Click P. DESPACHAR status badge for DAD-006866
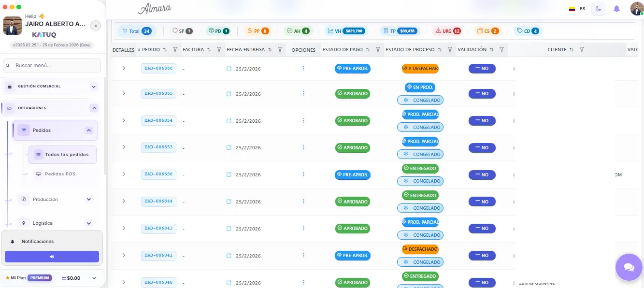This screenshot has height=288, width=644. pos(420,69)
